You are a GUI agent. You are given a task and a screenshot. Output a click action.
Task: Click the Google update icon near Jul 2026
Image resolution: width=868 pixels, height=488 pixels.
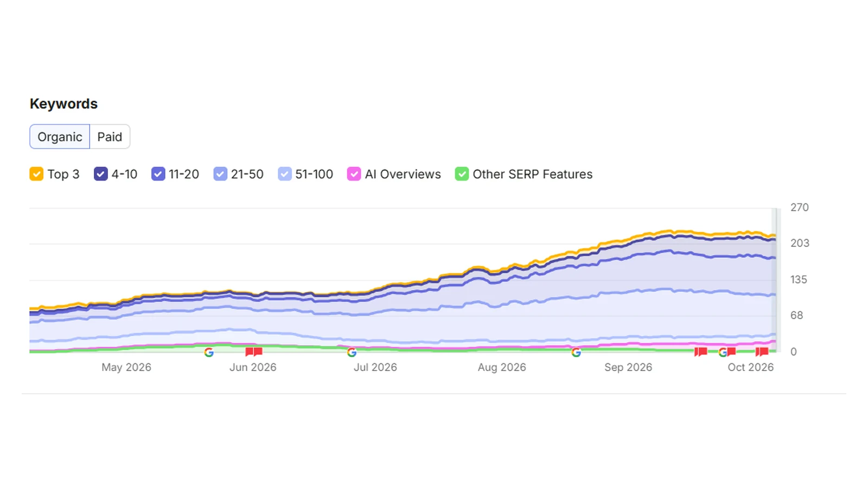pyautogui.click(x=352, y=352)
